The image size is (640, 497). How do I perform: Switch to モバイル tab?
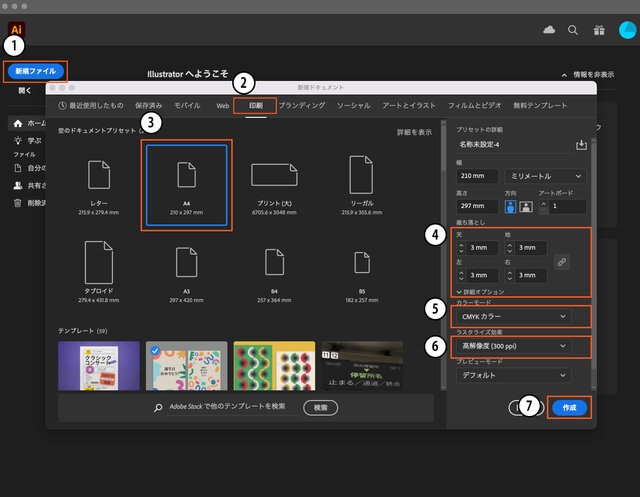pyautogui.click(x=187, y=106)
